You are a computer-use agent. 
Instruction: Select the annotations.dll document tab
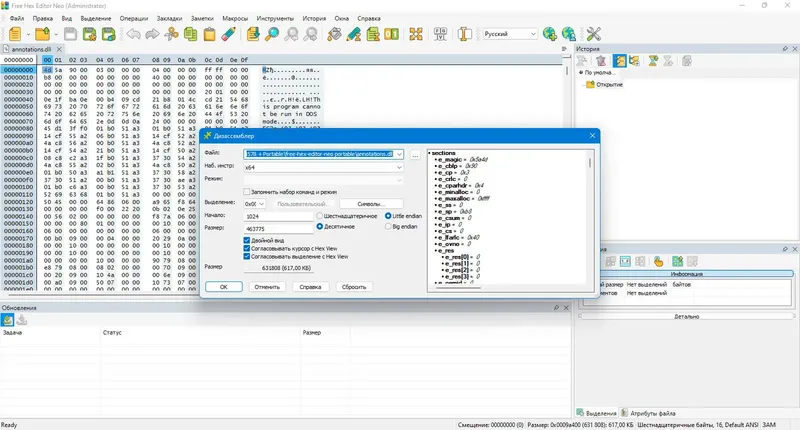point(31,49)
